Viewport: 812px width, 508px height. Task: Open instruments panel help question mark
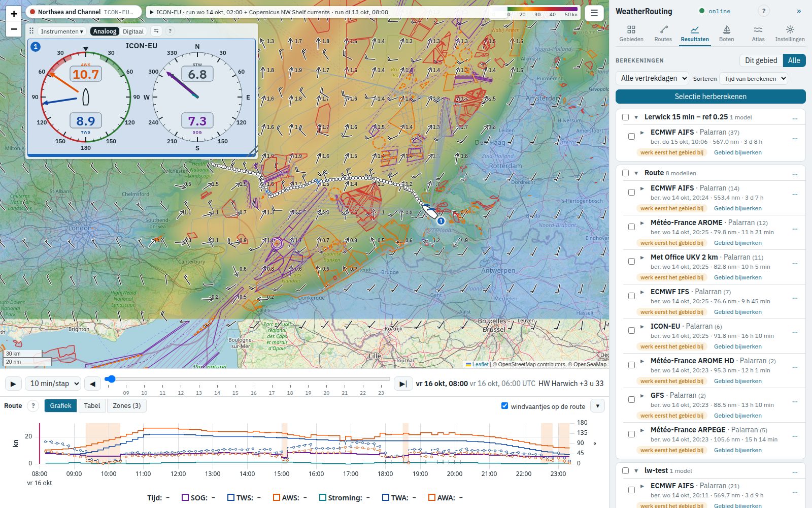[170, 31]
